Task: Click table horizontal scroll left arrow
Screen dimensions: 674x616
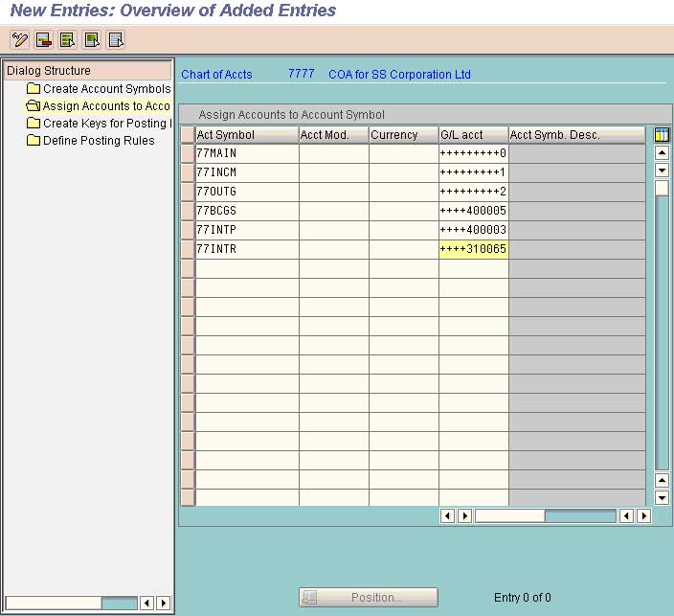Action: coord(447,515)
